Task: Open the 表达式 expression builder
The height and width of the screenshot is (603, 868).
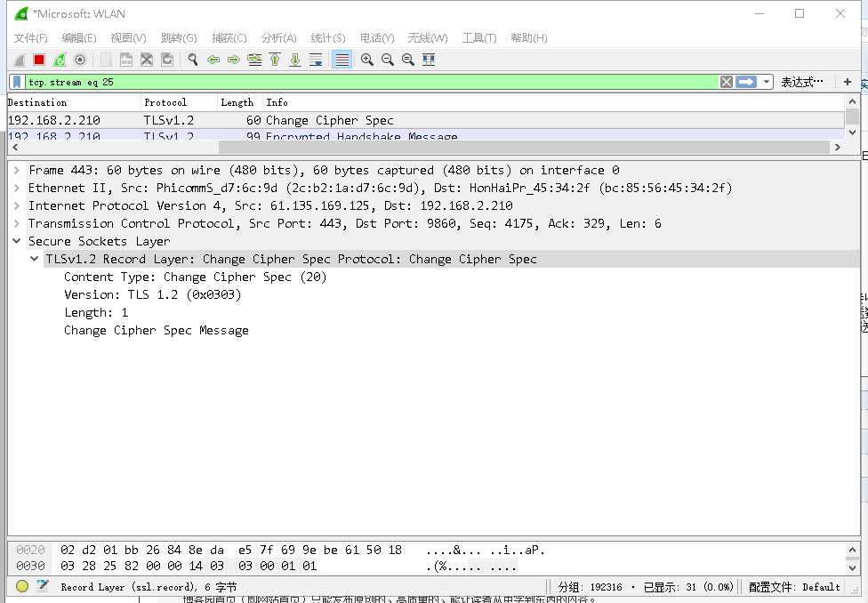Action: (x=802, y=82)
